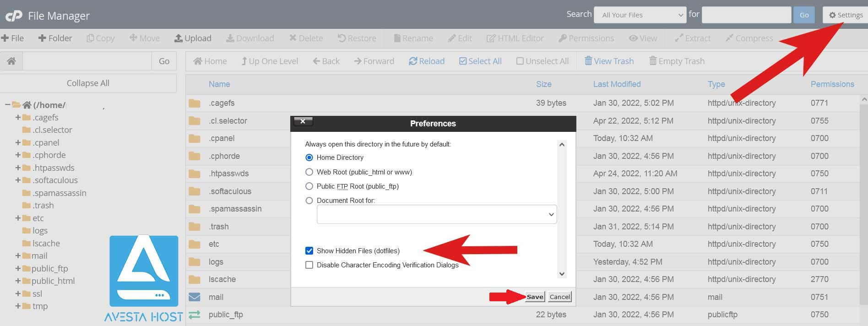Screen dimensions: 868x326
Task: Cancel the Preferences dialog
Action: (x=559, y=297)
